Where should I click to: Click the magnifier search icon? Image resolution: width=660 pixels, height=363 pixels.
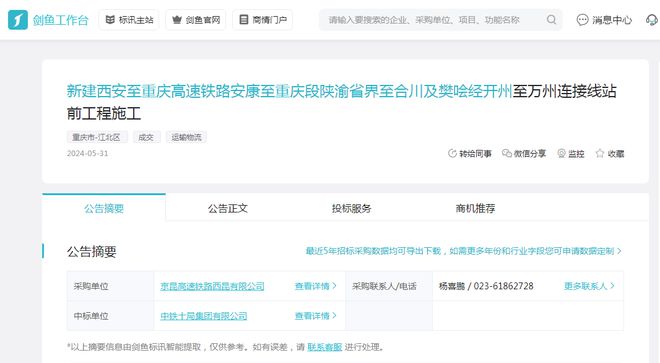point(551,20)
